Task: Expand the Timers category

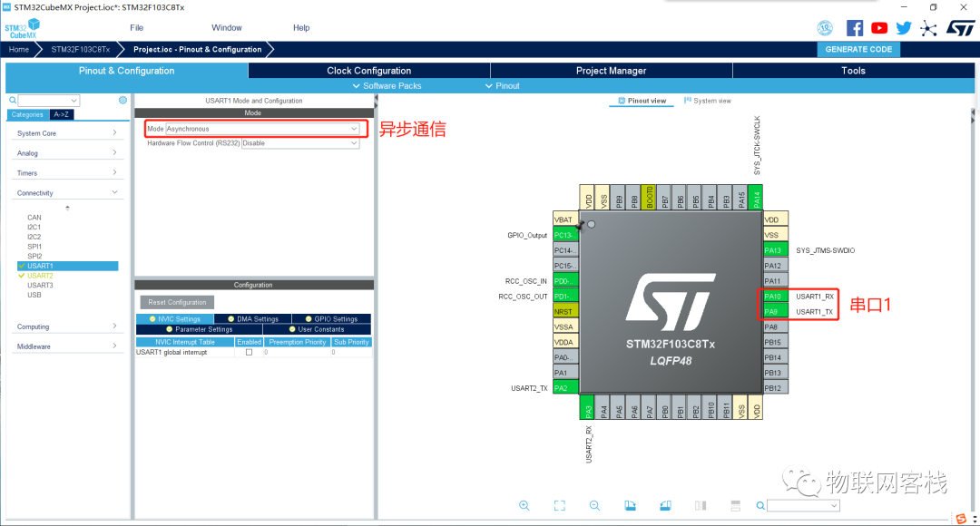Action: pos(66,173)
